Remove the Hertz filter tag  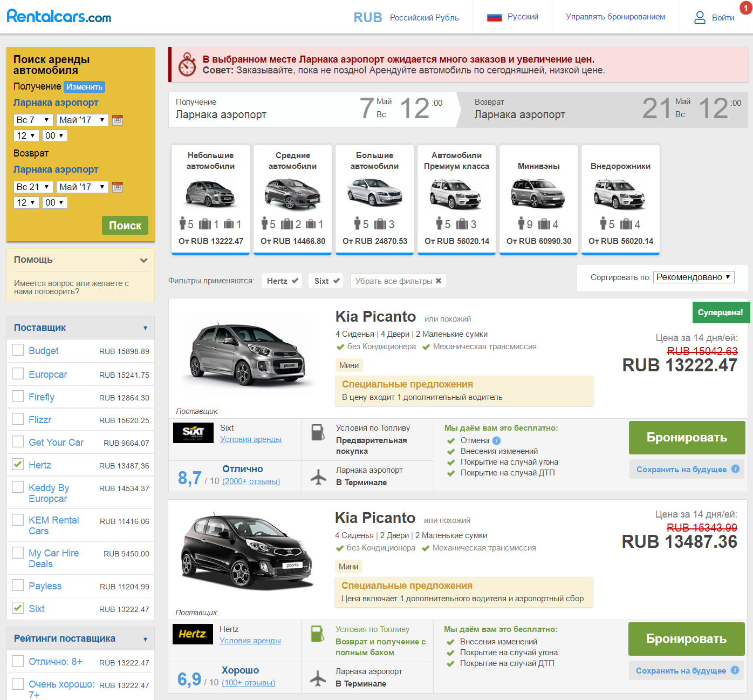click(x=282, y=281)
